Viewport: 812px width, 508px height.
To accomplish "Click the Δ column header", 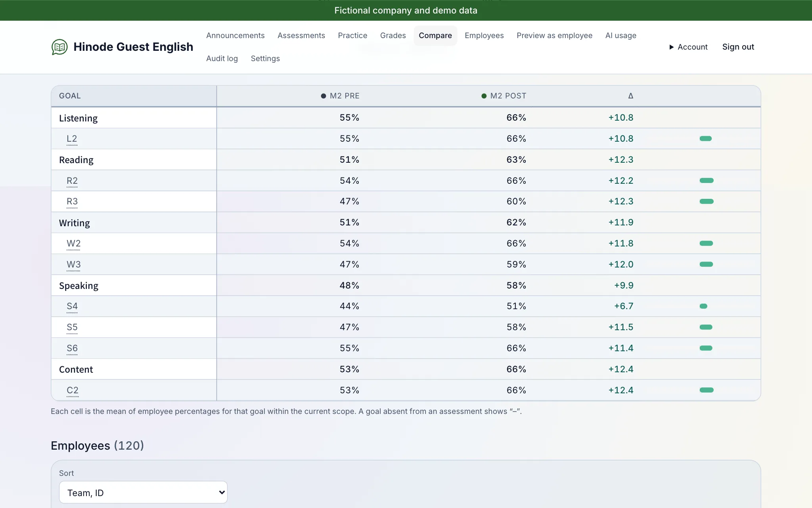I will 630,96.
